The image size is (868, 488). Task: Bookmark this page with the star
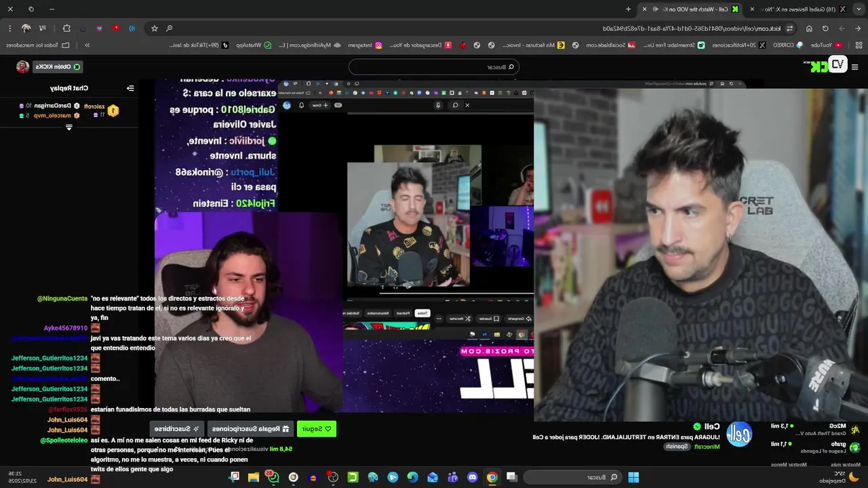pyautogui.click(x=155, y=28)
